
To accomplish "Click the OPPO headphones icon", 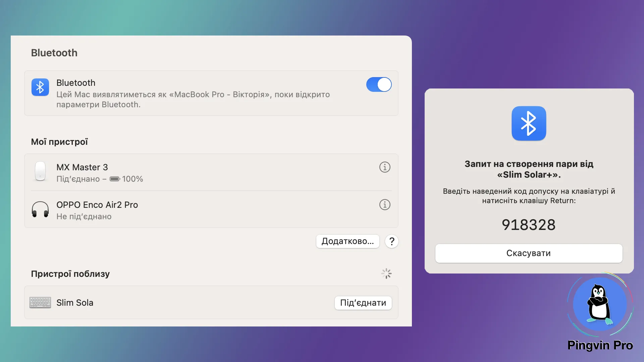I will click(40, 209).
